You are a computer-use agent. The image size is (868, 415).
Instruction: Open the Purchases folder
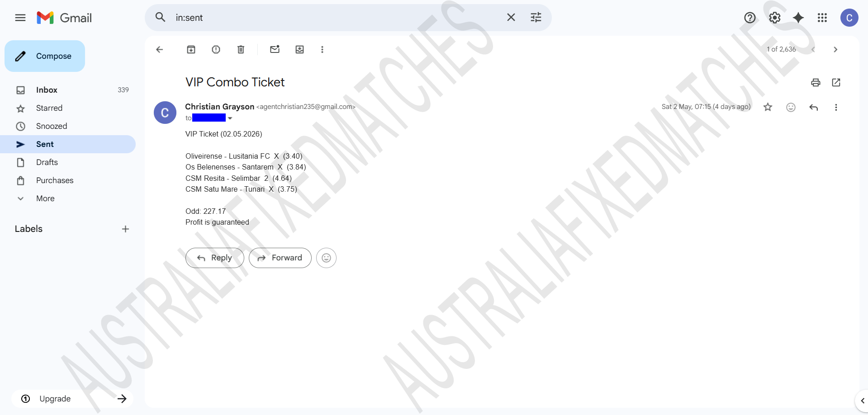pos(68,180)
